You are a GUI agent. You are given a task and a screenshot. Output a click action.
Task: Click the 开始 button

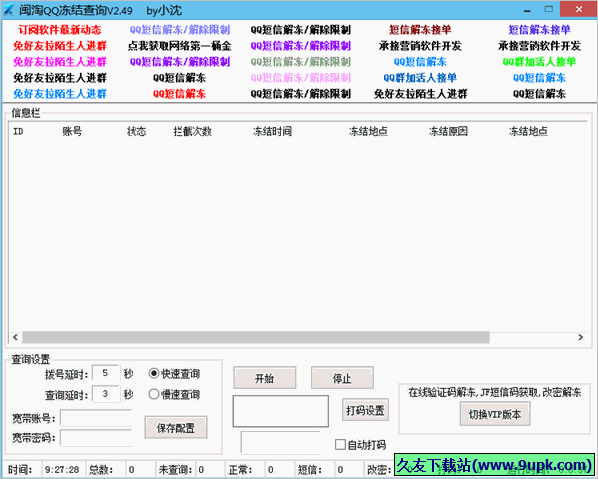click(x=264, y=378)
